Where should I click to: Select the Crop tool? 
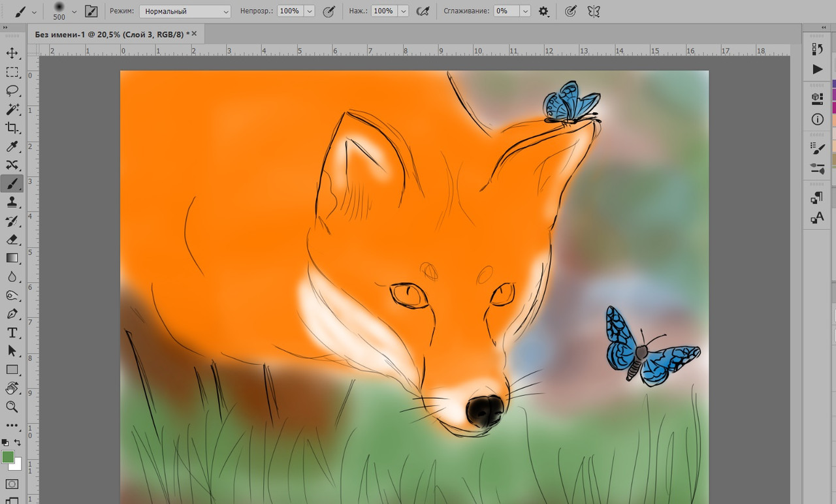[12, 128]
